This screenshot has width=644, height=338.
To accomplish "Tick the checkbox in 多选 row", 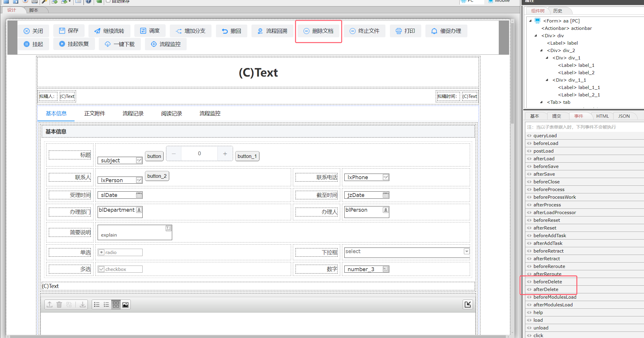I will (101, 269).
